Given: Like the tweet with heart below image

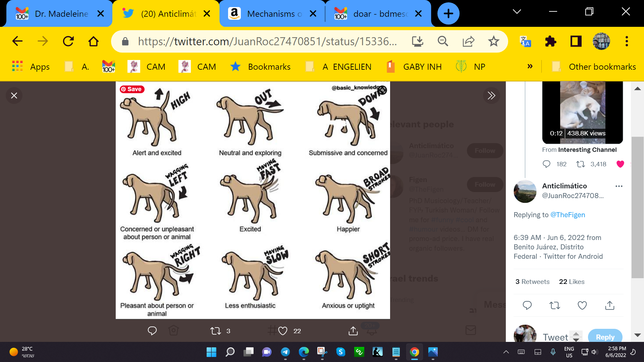Looking at the screenshot, I should point(283,331).
